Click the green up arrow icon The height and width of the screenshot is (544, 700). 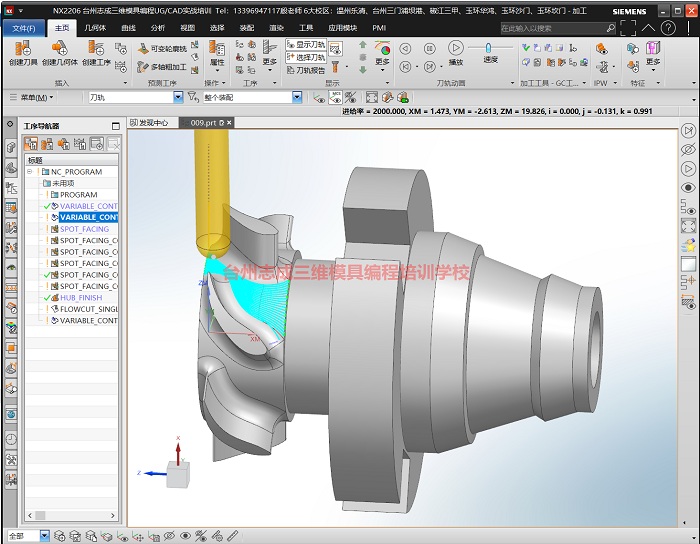point(362,45)
